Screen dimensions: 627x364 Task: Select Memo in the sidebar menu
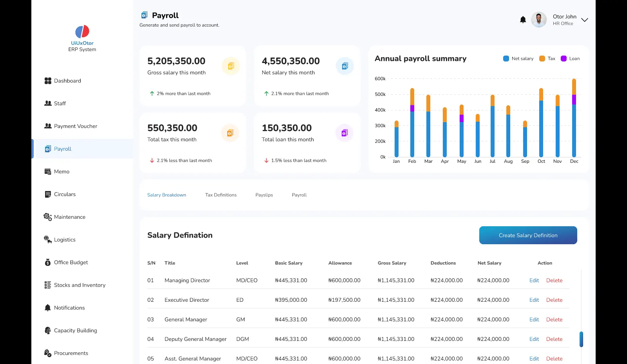62,171
